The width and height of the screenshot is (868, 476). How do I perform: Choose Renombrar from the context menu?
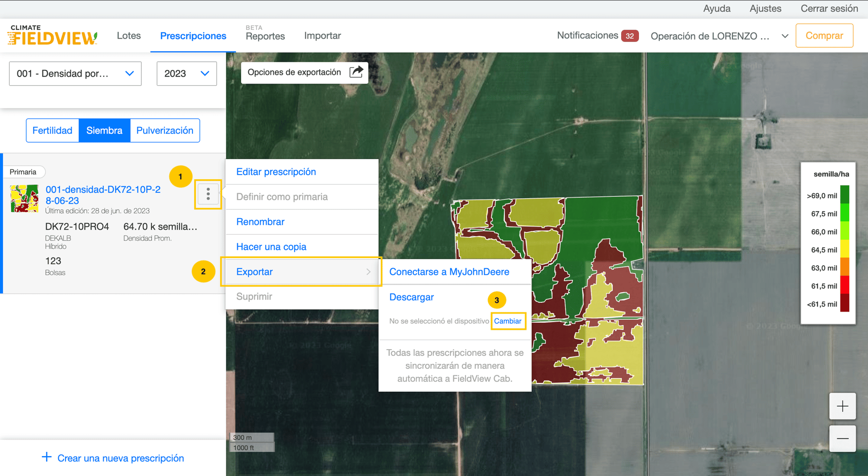[x=260, y=222]
